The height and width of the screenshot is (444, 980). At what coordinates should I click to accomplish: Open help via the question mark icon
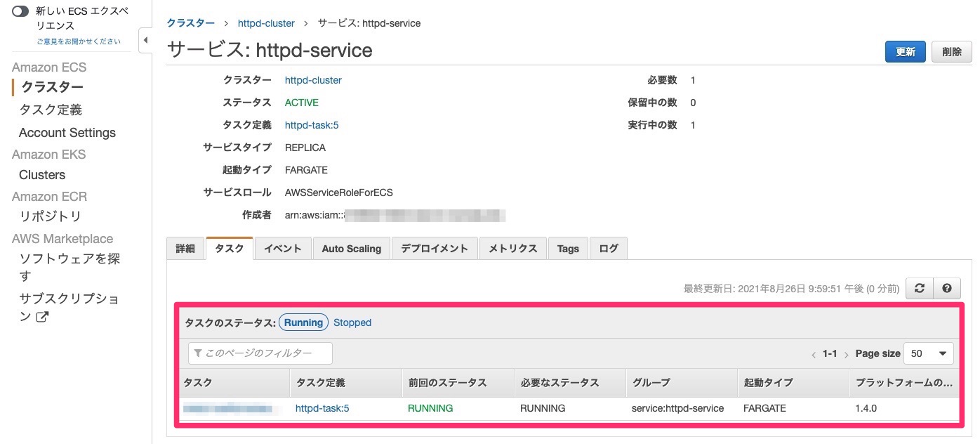pyautogui.click(x=946, y=288)
